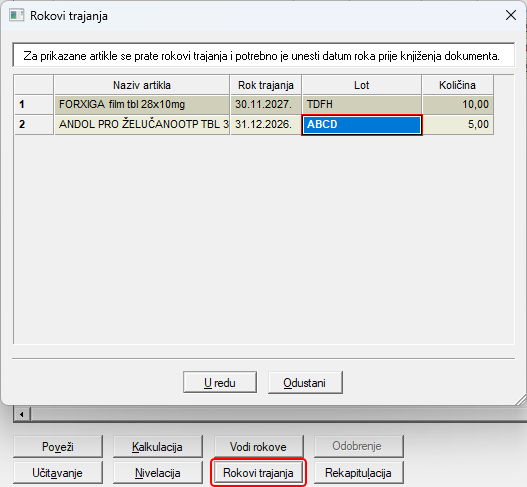Click the Lot column header

[362, 85]
